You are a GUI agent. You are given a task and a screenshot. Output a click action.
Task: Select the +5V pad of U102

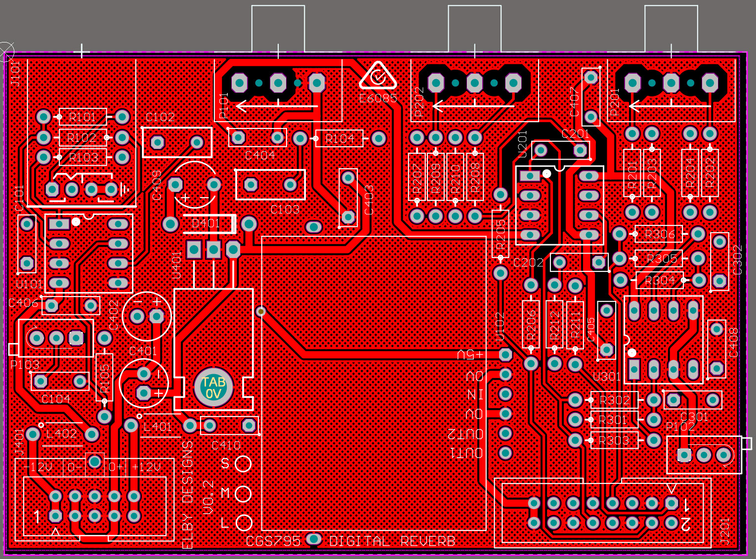[x=505, y=354]
